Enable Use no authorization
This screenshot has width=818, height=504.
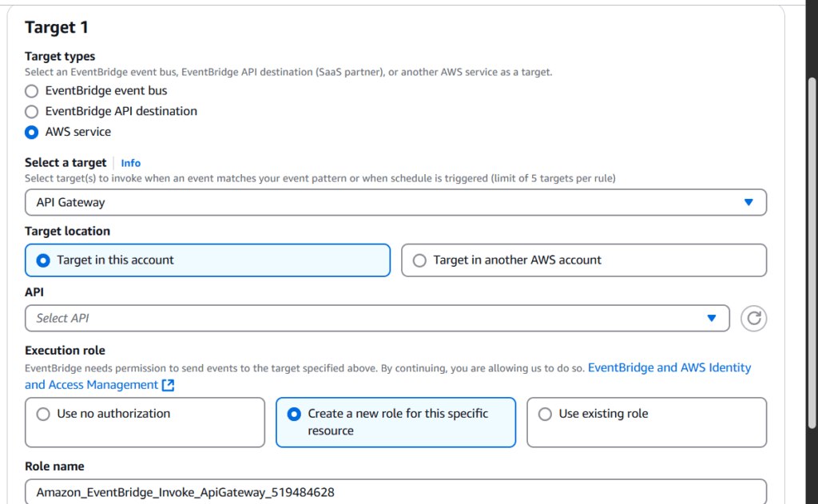click(44, 414)
